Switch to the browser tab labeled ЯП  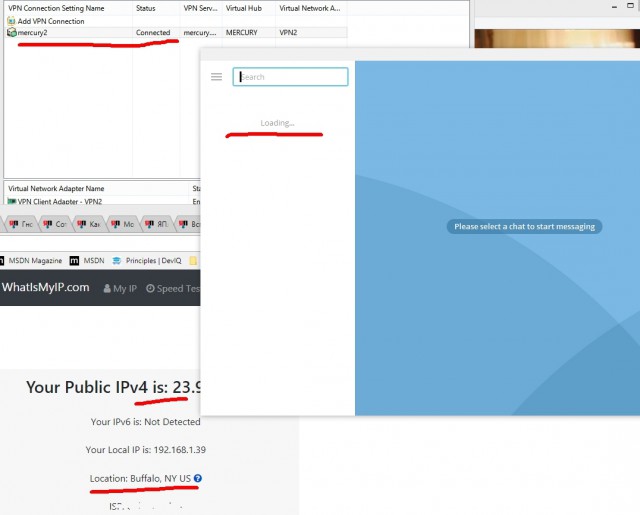tap(155, 224)
